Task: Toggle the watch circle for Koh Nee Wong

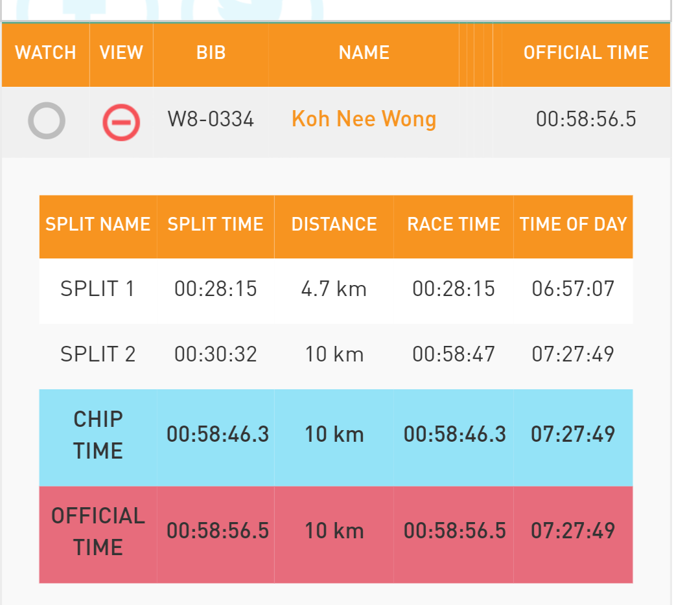Action: click(47, 121)
